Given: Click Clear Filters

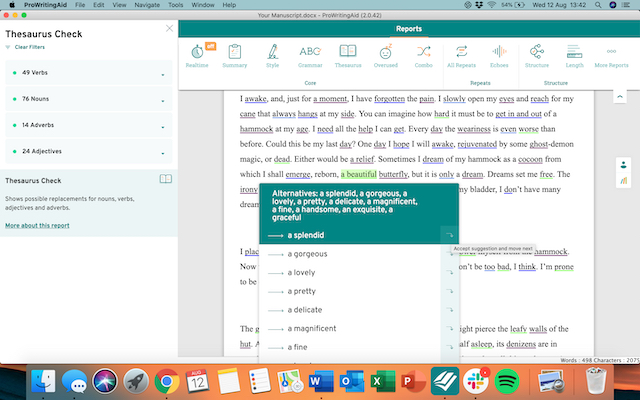Looking at the screenshot, I should [30, 47].
